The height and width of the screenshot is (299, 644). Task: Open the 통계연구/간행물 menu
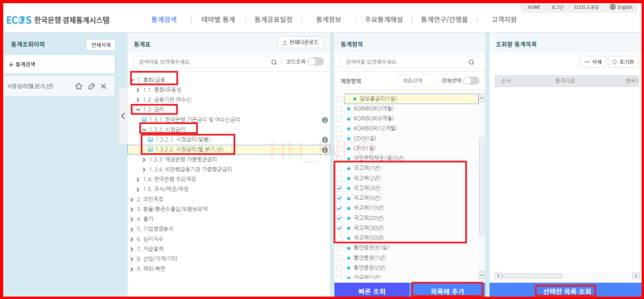[x=444, y=19]
